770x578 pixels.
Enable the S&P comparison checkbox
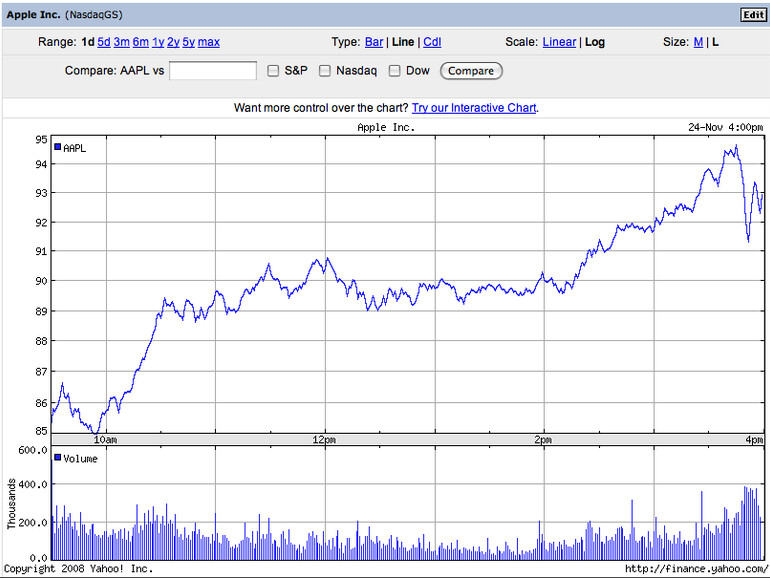pos(273,71)
